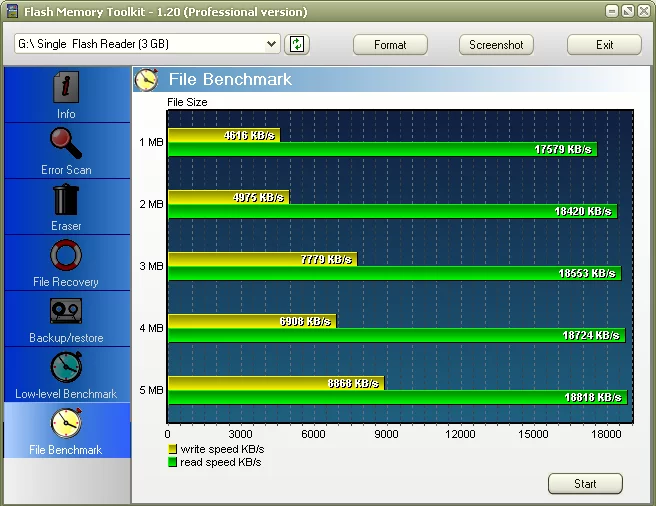Image resolution: width=656 pixels, height=506 pixels.
Task: Click the stopwatch icon in the File Benchmark header
Action: click(146, 79)
